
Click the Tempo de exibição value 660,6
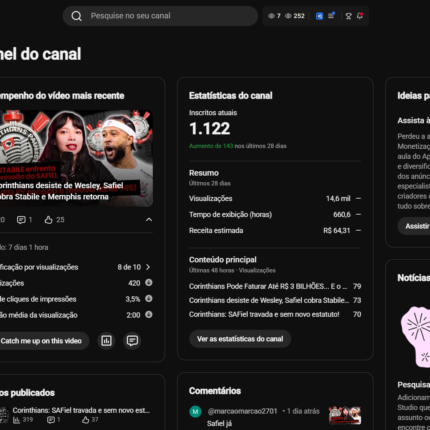point(342,215)
